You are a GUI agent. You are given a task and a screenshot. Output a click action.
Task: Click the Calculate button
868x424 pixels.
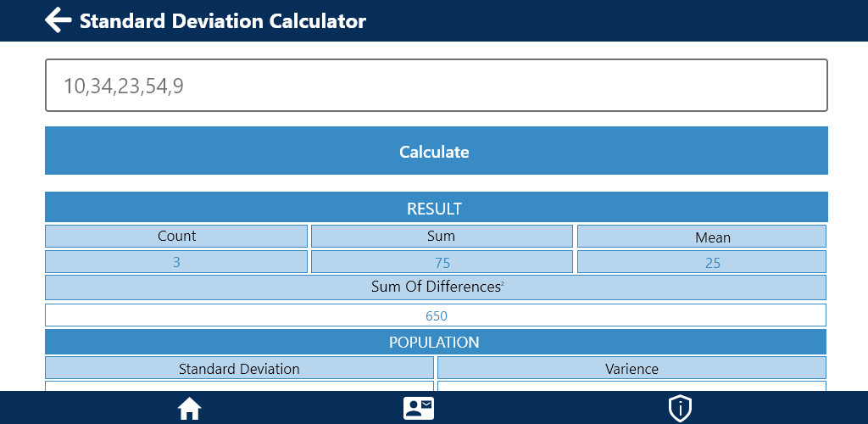pyautogui.click(x=437, y=151)
